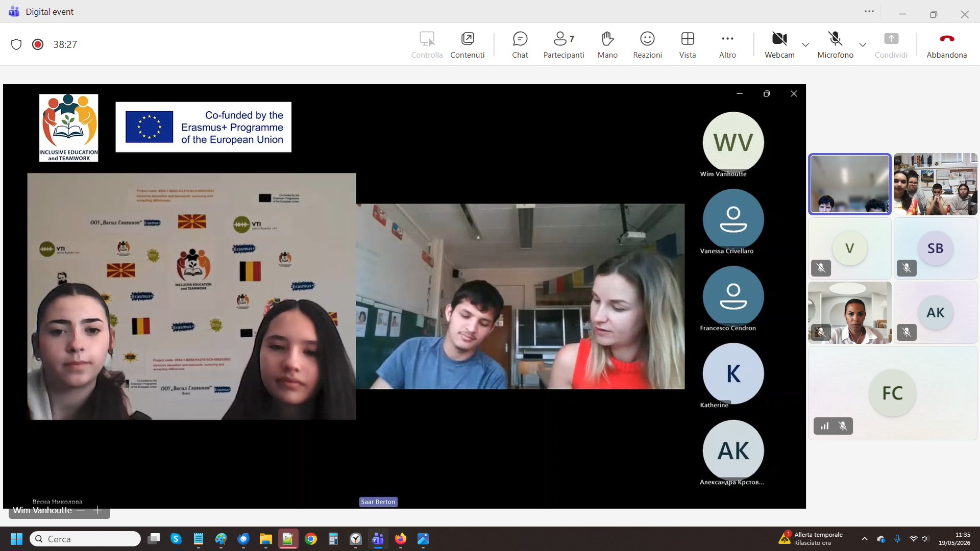This screenshot has width=980, height=551.
Task: Show the Partecipanti list
Action: click(563, 45)
